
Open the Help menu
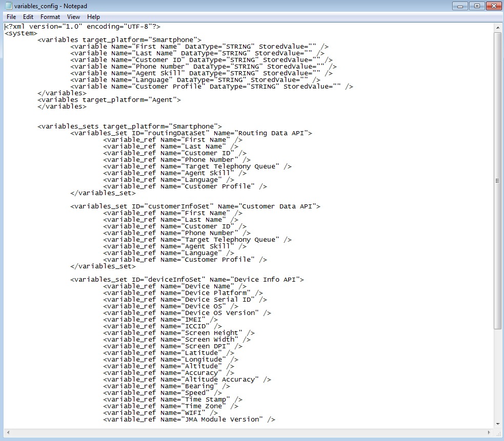[93, 17]
